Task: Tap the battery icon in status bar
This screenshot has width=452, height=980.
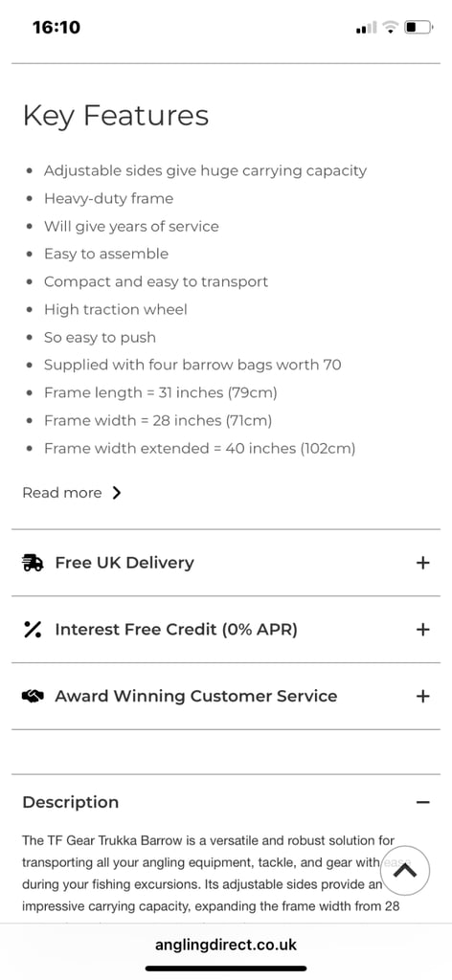Action: click(x=418, y=28)
